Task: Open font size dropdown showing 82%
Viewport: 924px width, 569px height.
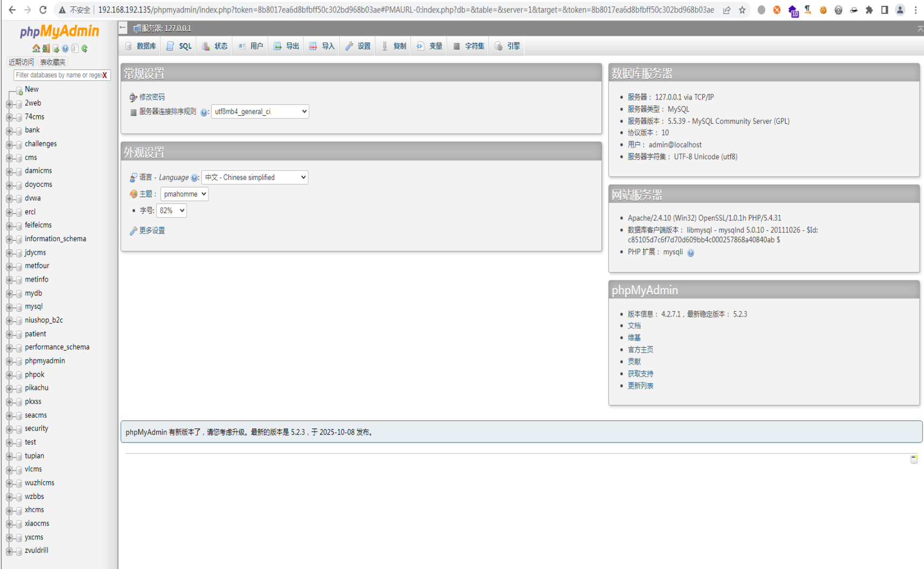Action: (171, 210)
